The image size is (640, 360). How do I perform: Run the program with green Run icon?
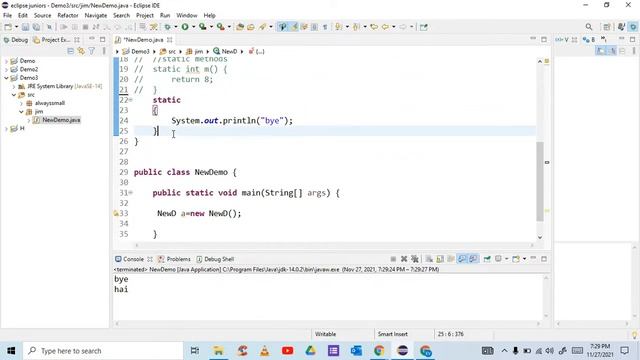pyautogui.click(x=185, y=27)
